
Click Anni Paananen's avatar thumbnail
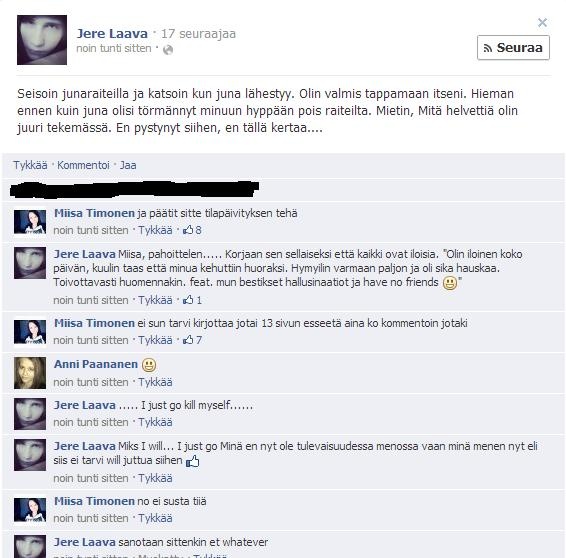click(x=30, y=373)
